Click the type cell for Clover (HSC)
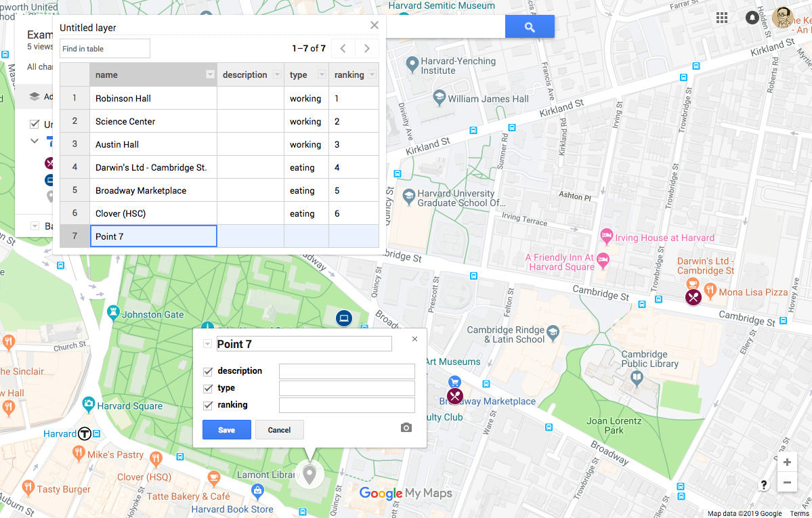 point(306,213)
